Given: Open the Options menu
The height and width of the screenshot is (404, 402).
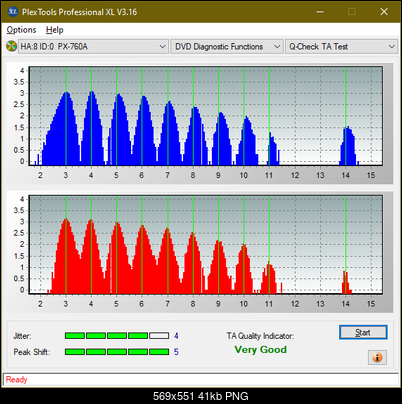Looking at the screenshot, I should [x=21, y=30].
